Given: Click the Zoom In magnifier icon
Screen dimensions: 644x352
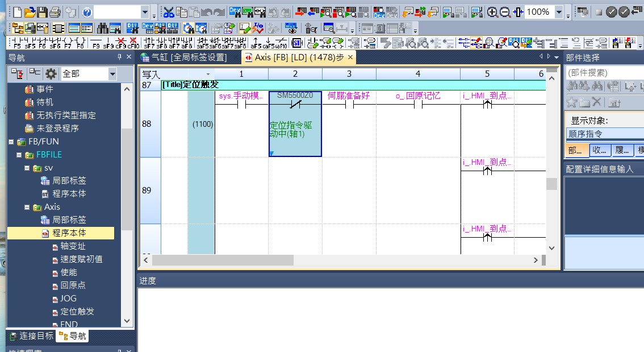Looking at the screenshot, I should tap(492, 12).
